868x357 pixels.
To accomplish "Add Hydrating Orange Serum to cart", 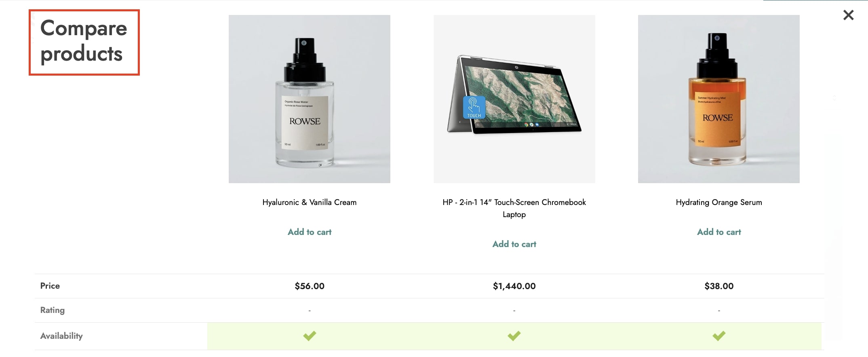I will click(x=719, y=232).
